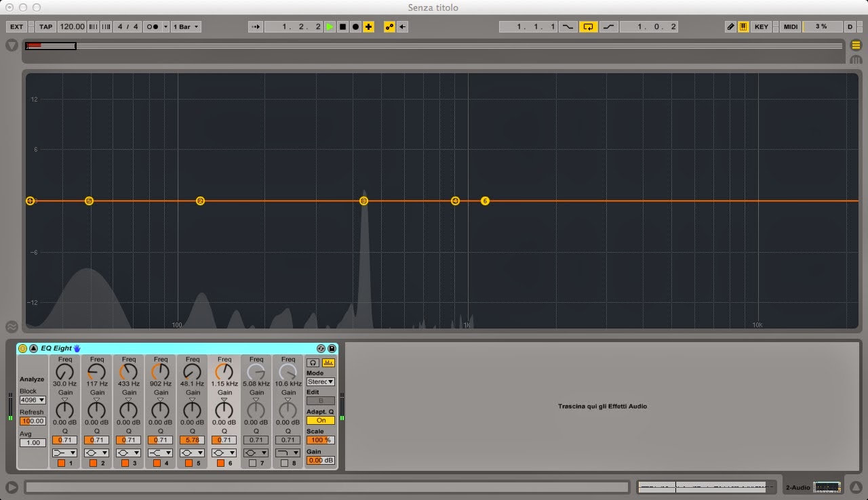
Task: Click the Scale 100 % slider
Action: 320,440
